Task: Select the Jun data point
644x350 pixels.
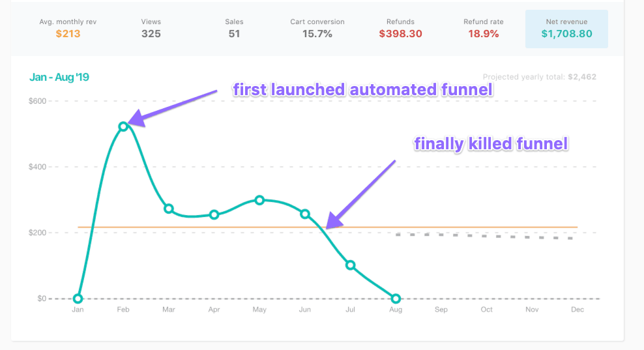Action: pyautogui.click(x=305, y=214)
